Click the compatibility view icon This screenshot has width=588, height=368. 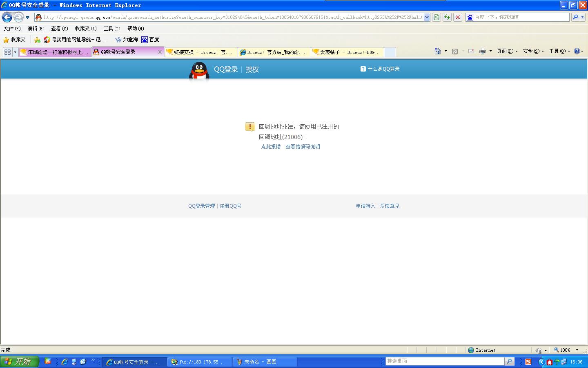437,17
